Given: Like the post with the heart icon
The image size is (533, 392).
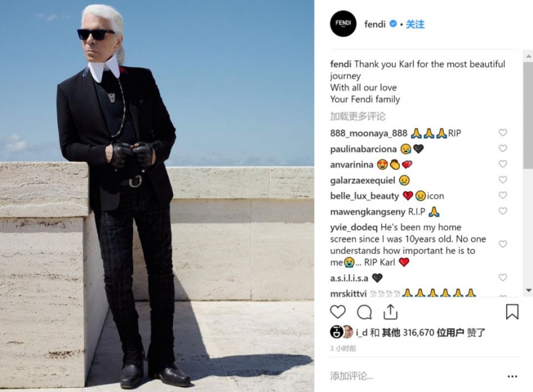Looking at the screenshot, I should point(338,311).
